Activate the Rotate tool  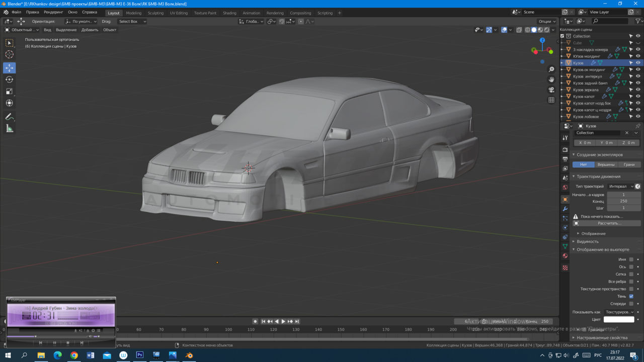coord(9,79)
